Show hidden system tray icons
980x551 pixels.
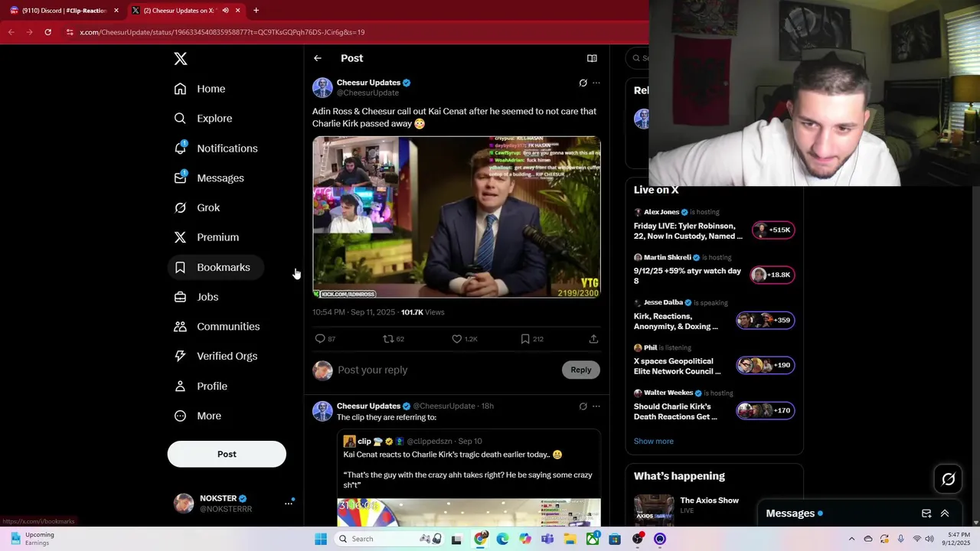click(851, 539)
